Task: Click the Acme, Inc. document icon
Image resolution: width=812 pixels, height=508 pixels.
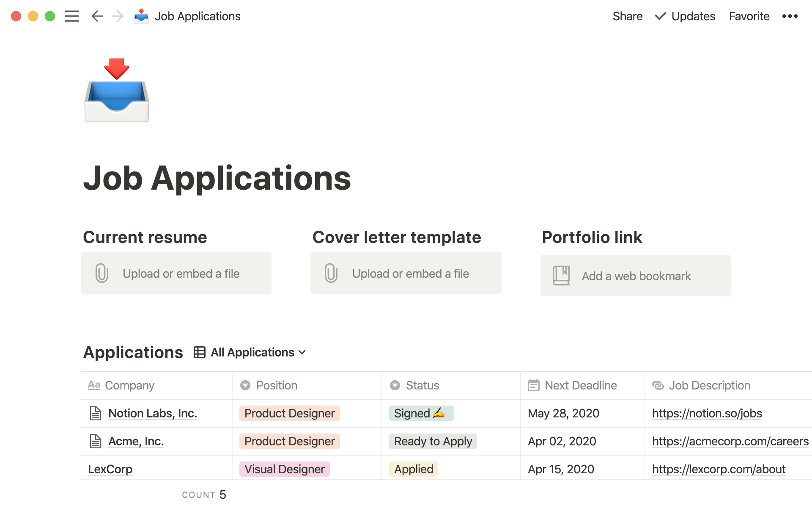Action: [x=96, y=441]
